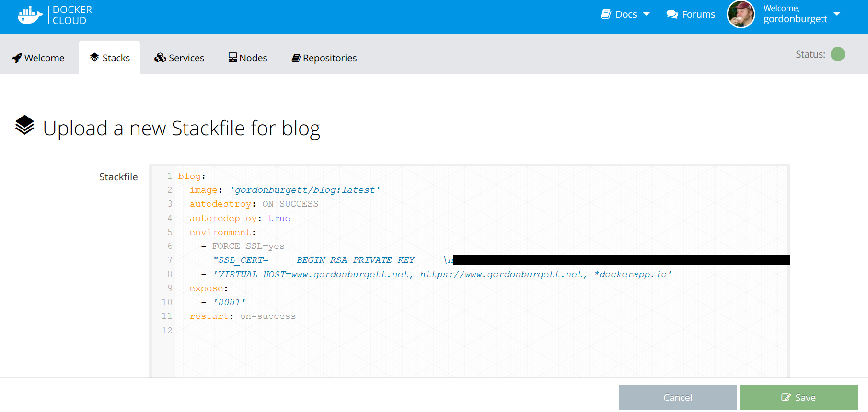Click the 'Status:' label
868x412 pixels.
click(810, 54)
